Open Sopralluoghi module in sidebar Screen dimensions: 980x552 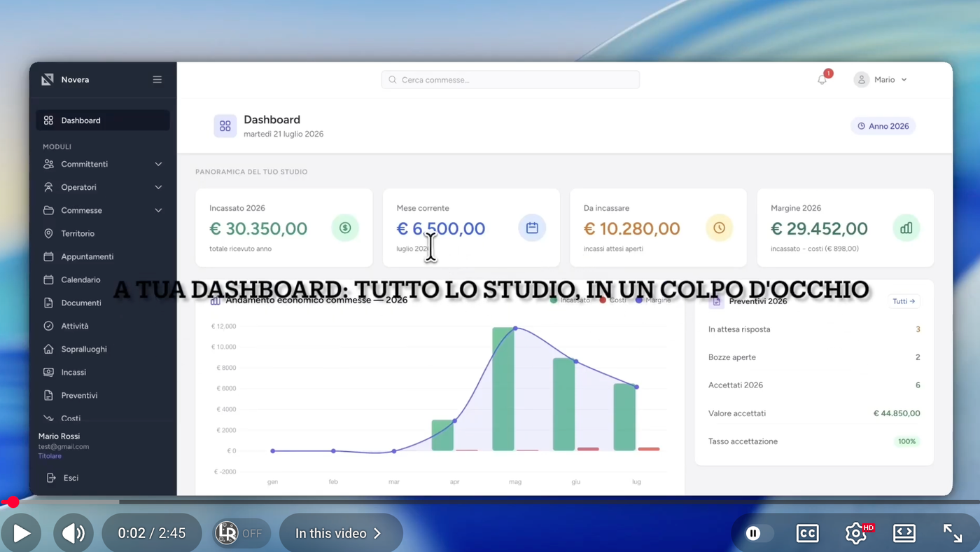103,349
